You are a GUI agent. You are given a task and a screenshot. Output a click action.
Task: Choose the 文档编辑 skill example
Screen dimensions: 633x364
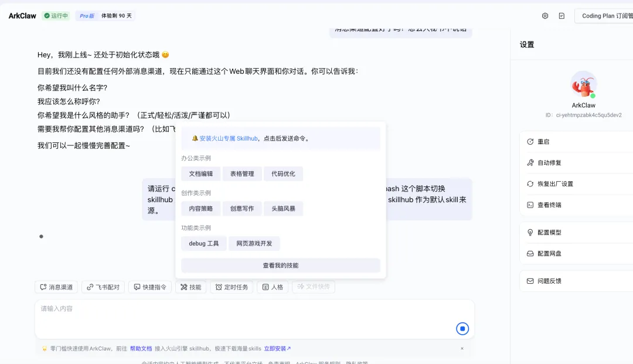[200, 174]
